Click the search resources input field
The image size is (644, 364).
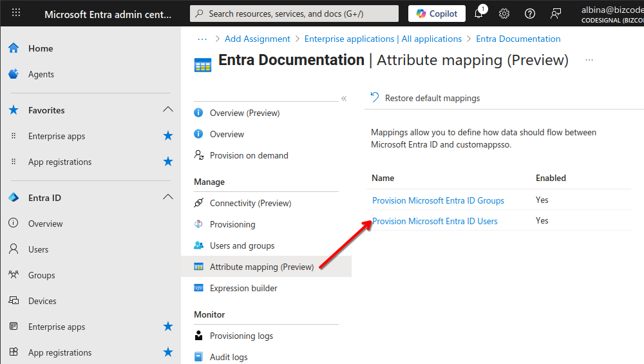point(294,14)
